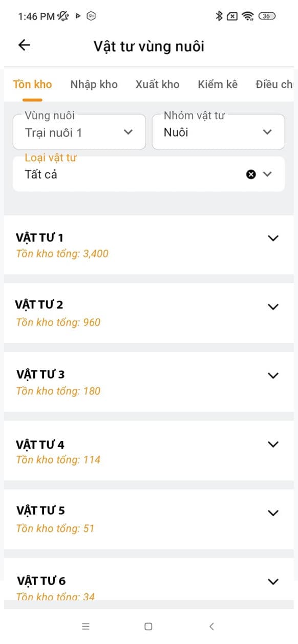Tap the Android back triangle icon

pyautogui.click(x=211, y=626)
